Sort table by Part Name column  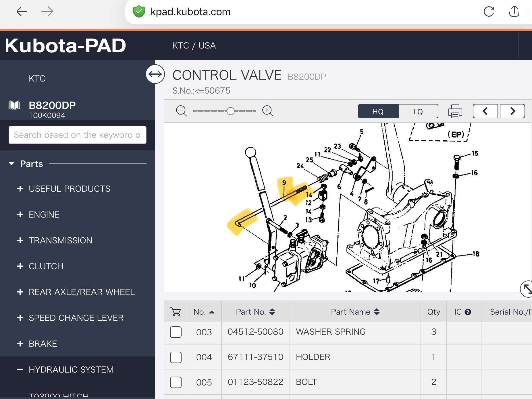coord(355,312)
